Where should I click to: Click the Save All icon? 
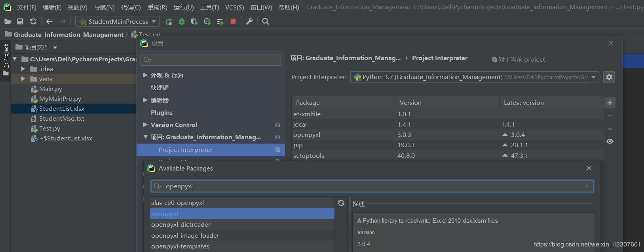[x=20, y=22]
